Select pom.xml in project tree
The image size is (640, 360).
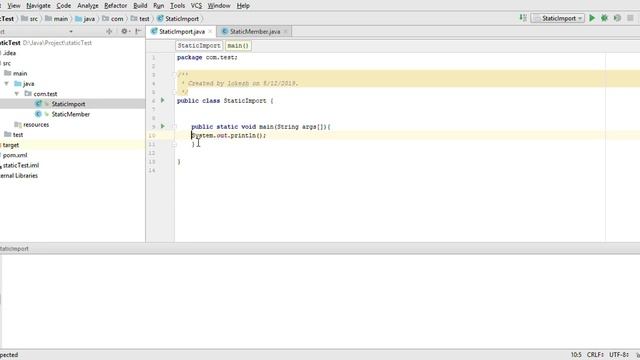(x=15, y=155)
